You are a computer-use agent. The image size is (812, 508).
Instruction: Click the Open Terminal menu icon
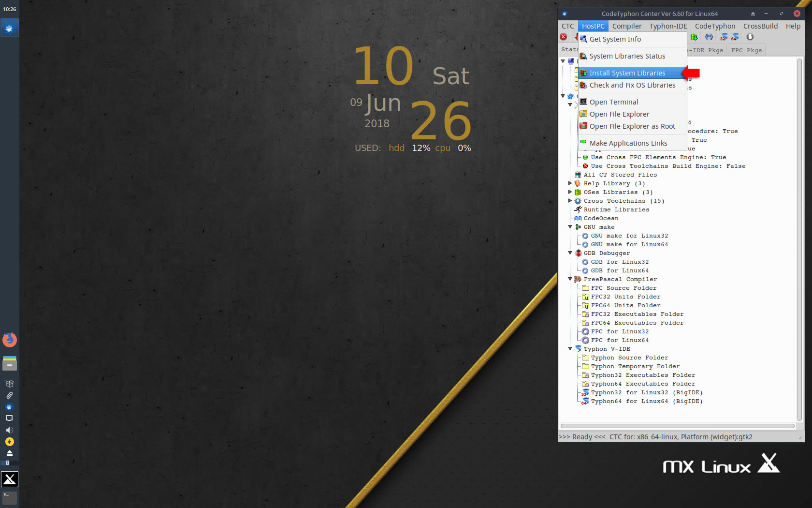tap(583, 102)
